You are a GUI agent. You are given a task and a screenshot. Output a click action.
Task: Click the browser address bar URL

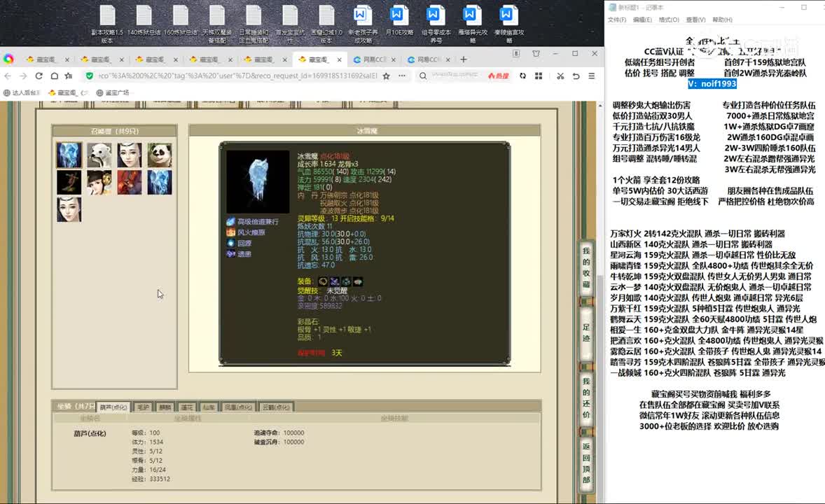[x=238, y=76]
